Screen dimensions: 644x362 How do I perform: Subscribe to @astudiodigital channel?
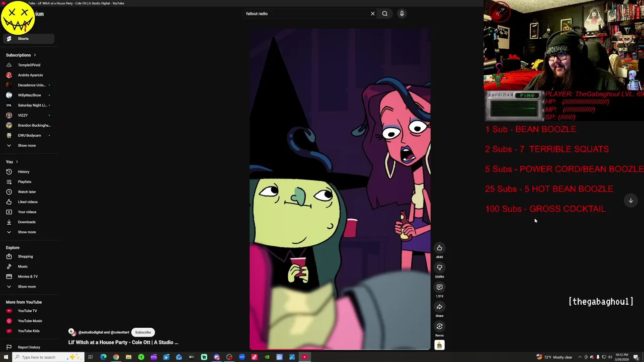(x=143, y=332)
